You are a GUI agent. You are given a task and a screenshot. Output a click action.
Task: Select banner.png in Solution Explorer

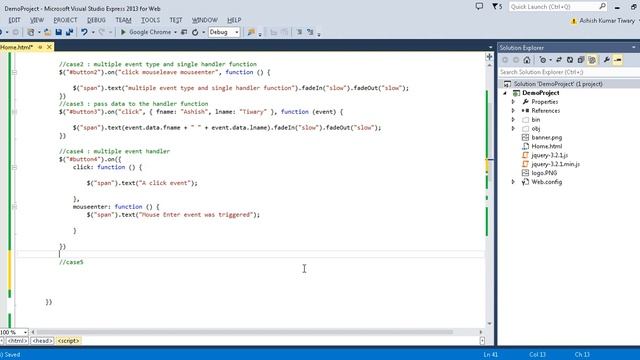tap(547, 138)
